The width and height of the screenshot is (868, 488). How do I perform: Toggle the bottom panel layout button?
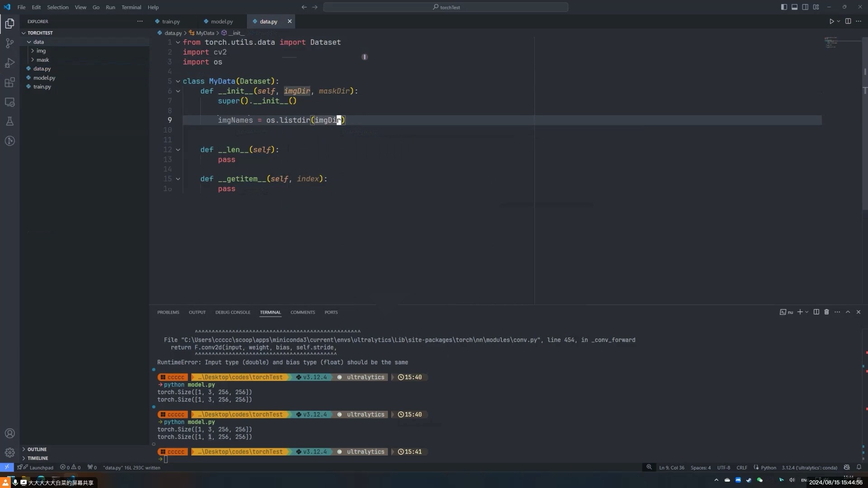[794, 7]
